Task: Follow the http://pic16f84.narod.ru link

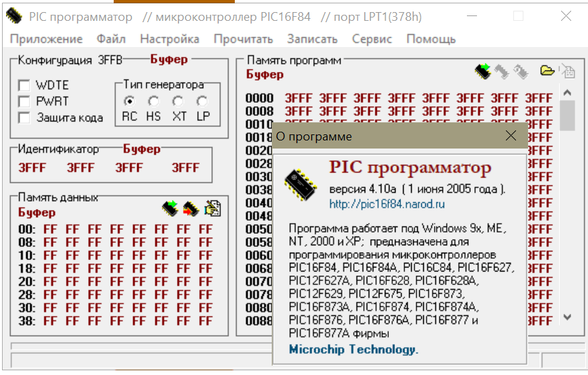Action: tap(387, 204)
